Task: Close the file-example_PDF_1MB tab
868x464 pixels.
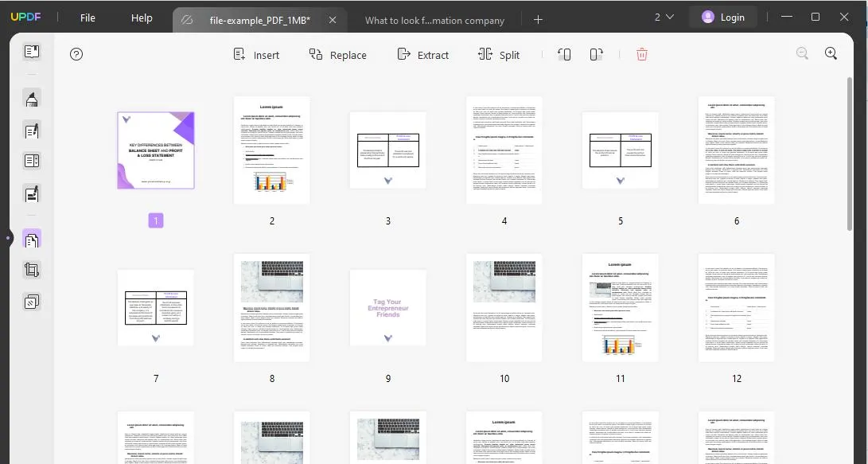Action: (332, 20)
